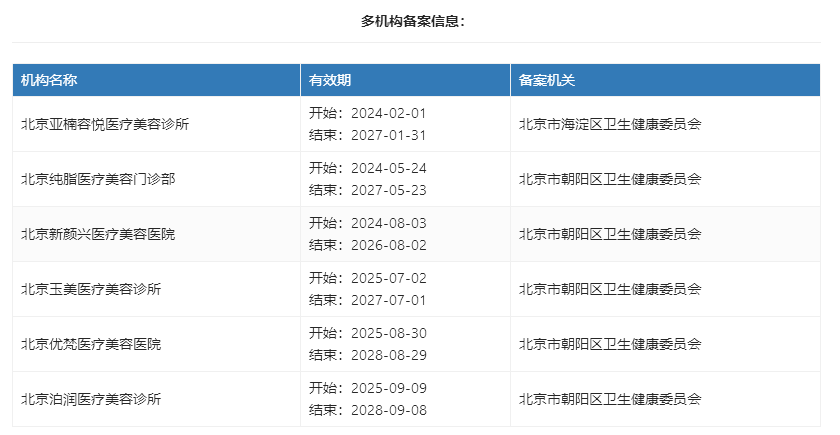Select 北京亚楠容悦医疗美容诊所 institution name
The image size is (840, 435).
[x=105, y=124]
